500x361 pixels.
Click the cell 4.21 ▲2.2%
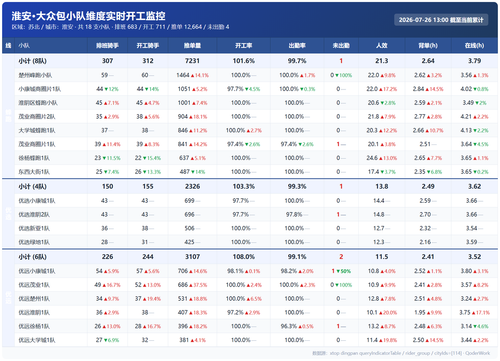point(474,117)
